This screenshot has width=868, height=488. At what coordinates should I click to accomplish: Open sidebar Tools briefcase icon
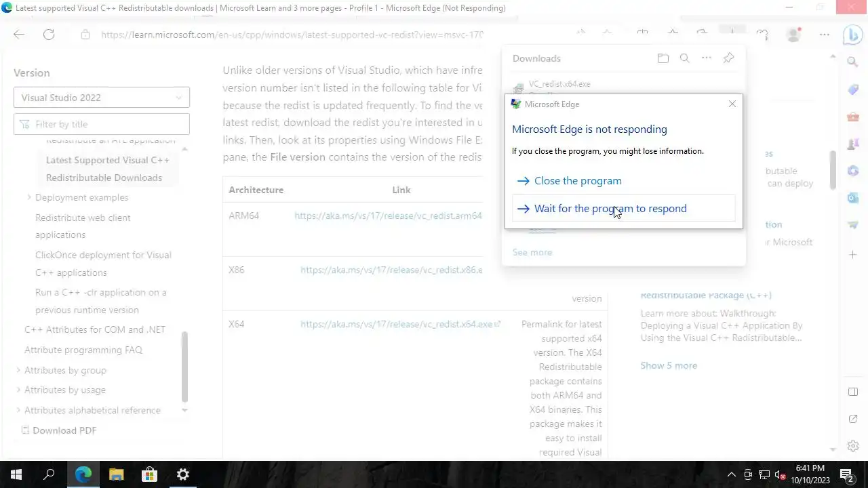pyautogui.click(x=853, y=117)
